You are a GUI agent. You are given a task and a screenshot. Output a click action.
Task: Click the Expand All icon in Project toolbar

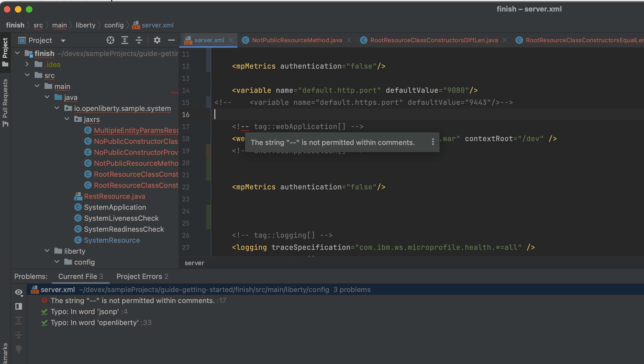tap(125, 40)
